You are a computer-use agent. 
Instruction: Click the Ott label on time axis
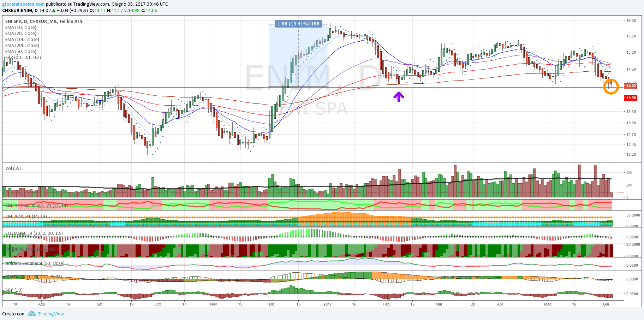(158, 304)
